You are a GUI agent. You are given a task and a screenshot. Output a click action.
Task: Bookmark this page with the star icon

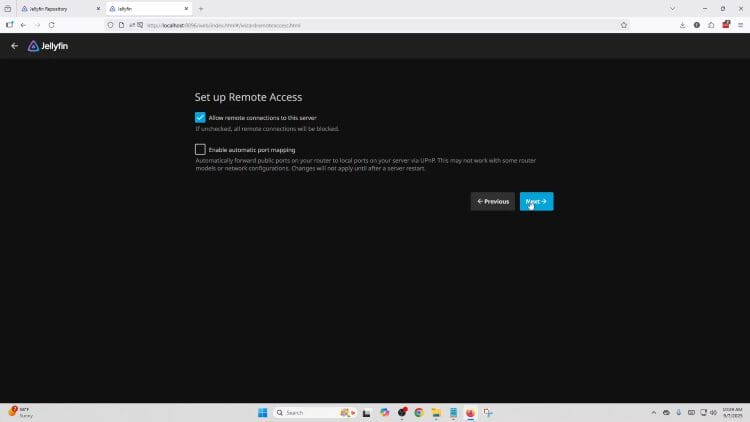[624, 25]
